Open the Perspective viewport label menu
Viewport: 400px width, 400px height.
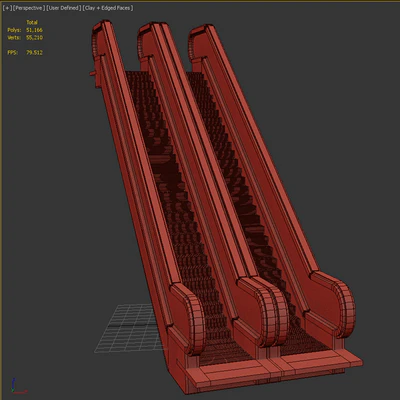[28, 8]
